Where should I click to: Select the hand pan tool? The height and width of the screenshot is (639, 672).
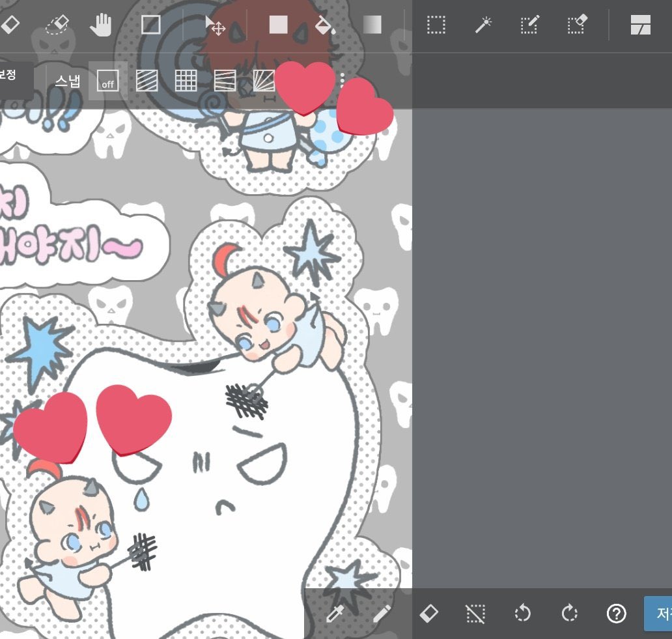101,25
